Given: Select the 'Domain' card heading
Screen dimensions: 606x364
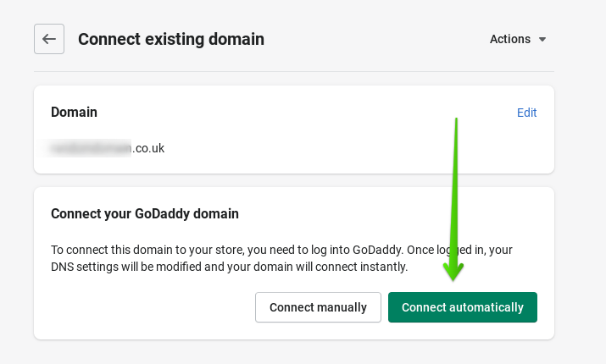Looking at the screenshot, I should click(74, 112).
